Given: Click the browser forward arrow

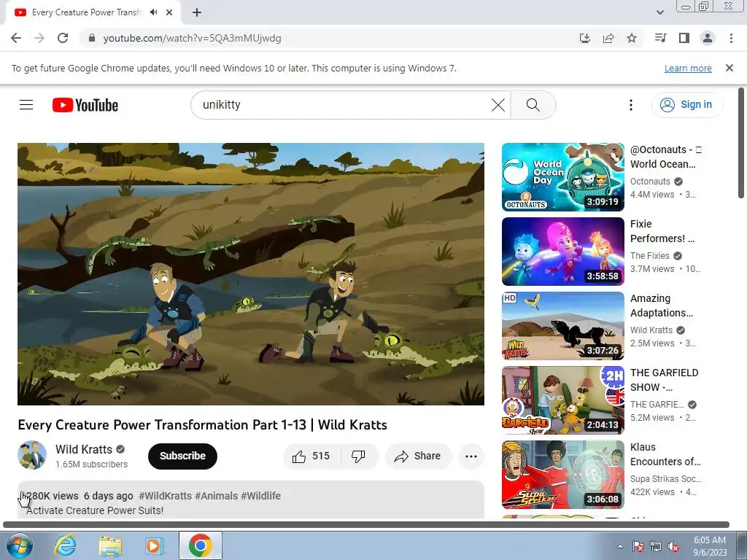Looking at the screenshot, I should 39,38.
